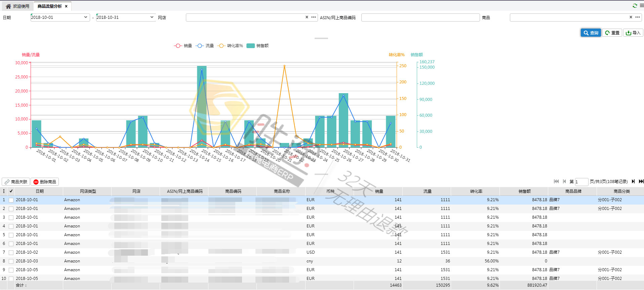Click the page number input box
This screenshot has width=644, height=290.
581,182
